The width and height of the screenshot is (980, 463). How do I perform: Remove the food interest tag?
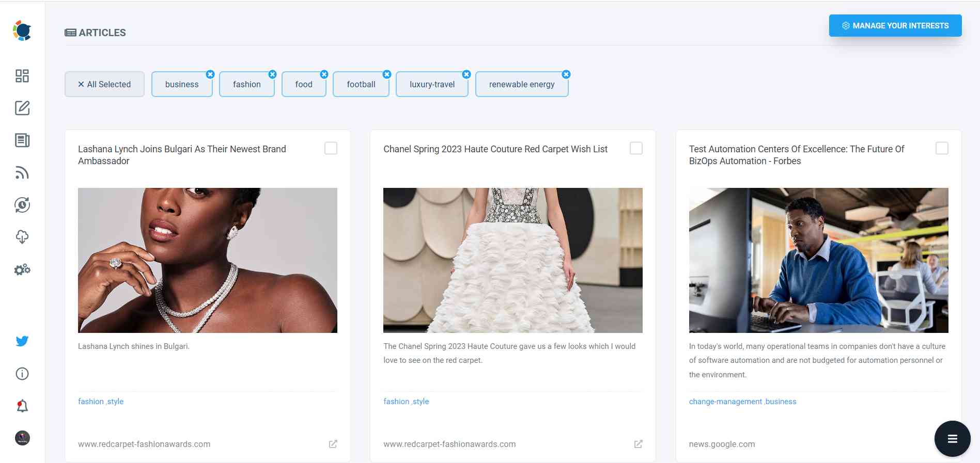click(x=324, y=74)
